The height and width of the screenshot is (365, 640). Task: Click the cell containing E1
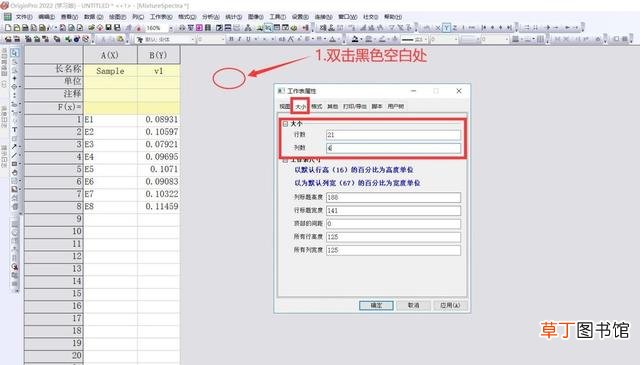[110, 120]
